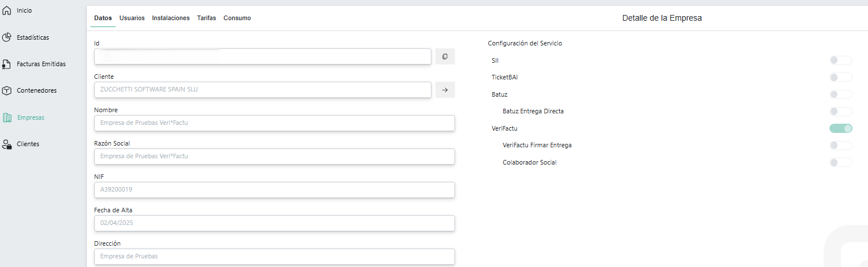Toggle Batuz Entrega Directa switch
Screen dimensions: 868x267
tap(840, 111)
